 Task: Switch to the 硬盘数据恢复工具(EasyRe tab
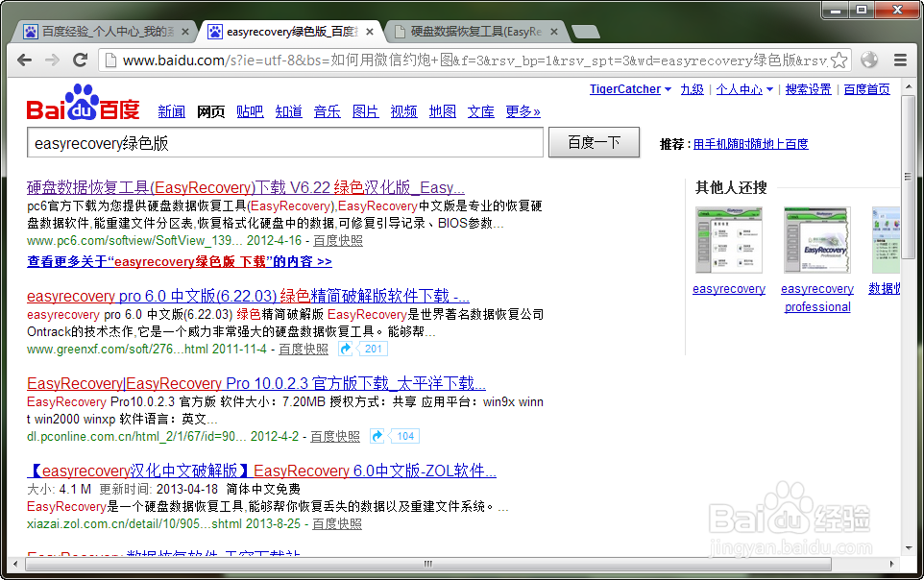coord(475,32)
